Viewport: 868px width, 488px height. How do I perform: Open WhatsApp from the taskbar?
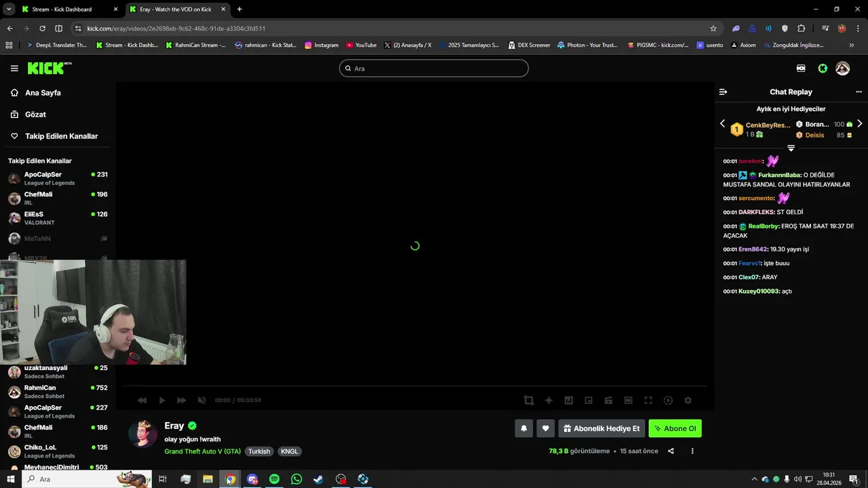pos(296,479)
